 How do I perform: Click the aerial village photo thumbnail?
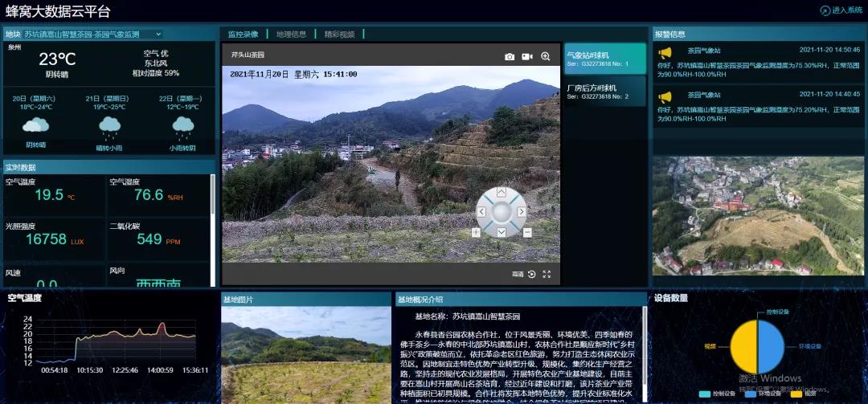[x=758, y=216]
